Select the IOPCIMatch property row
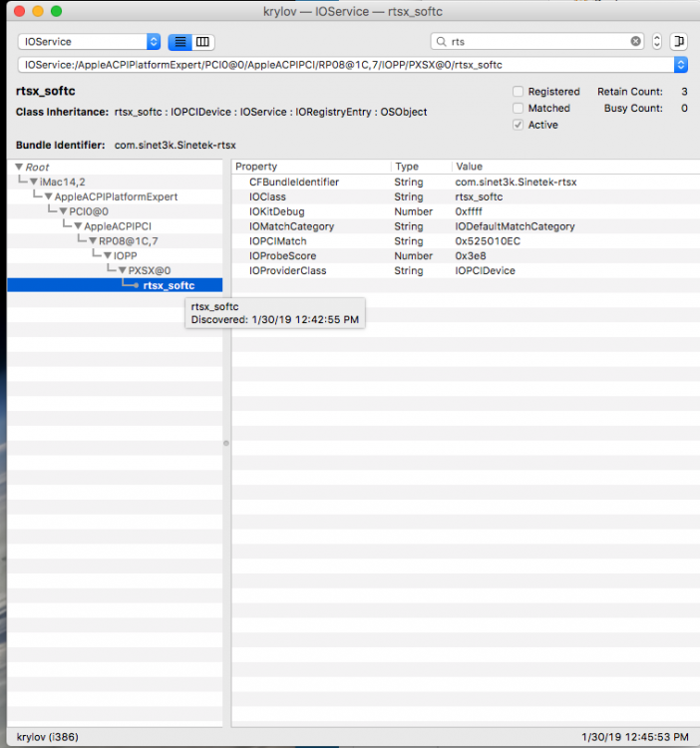700x748 pixels. tap(466, 241)
